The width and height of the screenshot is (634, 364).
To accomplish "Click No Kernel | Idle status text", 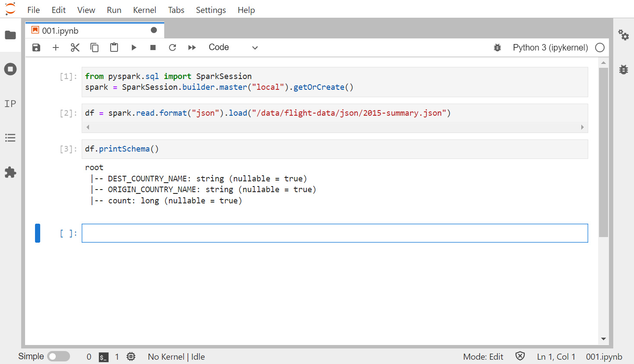I will [176, 357].
